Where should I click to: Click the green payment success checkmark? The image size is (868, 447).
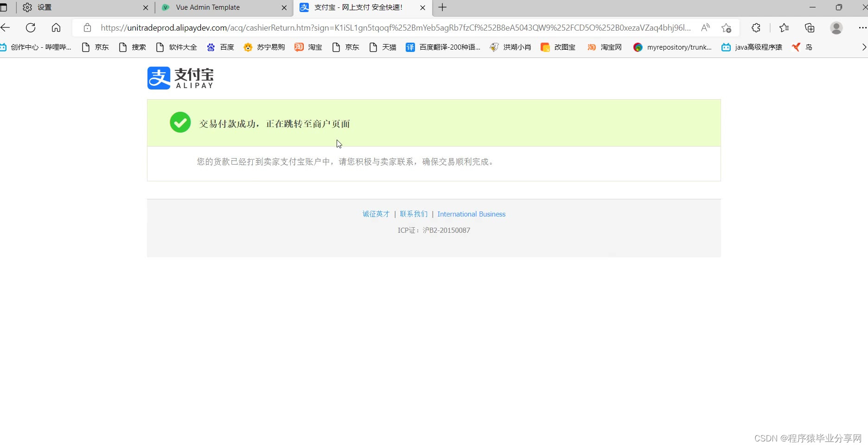tap(180, 122)
